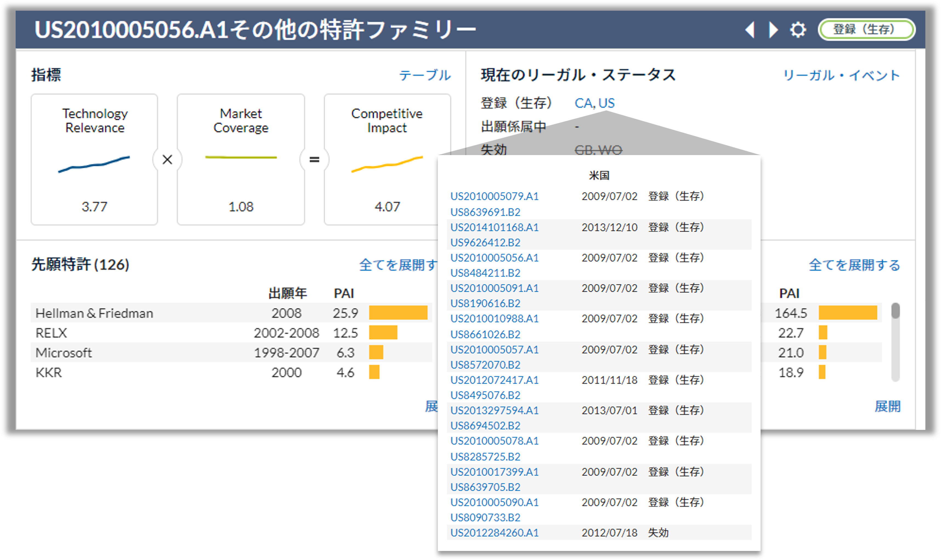Click Hellman & Friedman PAI bar 25.9

pyautogui.click(x=398, y=313)
